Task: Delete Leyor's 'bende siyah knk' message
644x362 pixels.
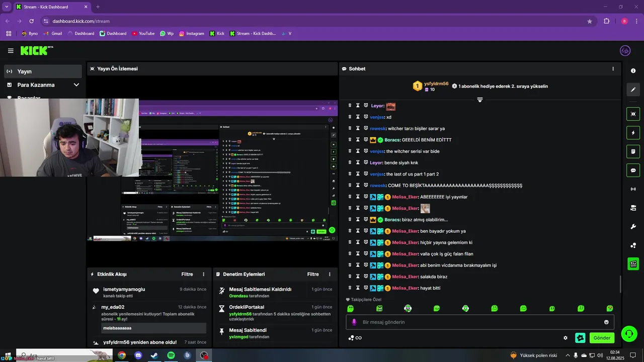Action: click(x=350, y=162)
